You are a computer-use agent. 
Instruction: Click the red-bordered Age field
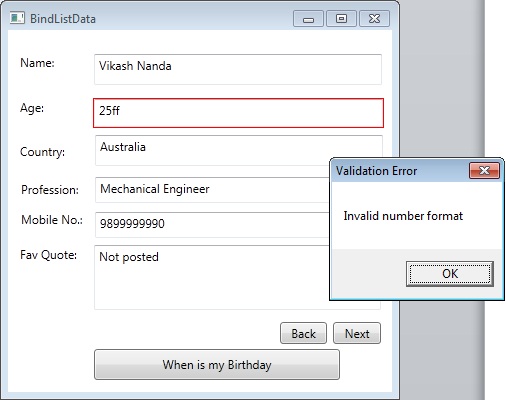click(238, 113)
